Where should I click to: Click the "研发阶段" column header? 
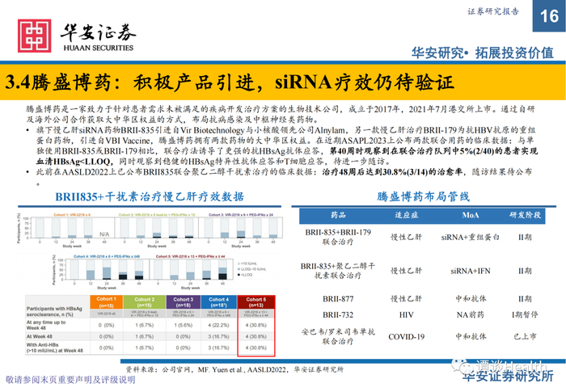[526, 215]
